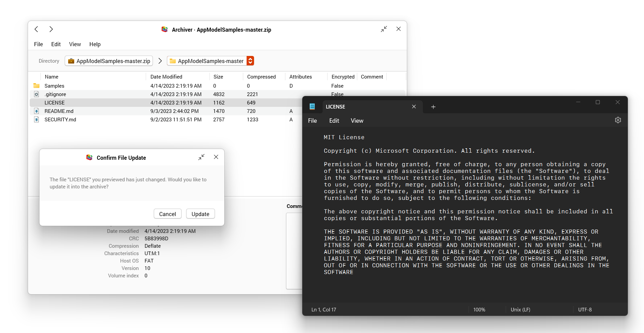Open Notepad's File menu
Viewport: 644px width, 333px height.
pyautogui.click(x=312, y=121)
